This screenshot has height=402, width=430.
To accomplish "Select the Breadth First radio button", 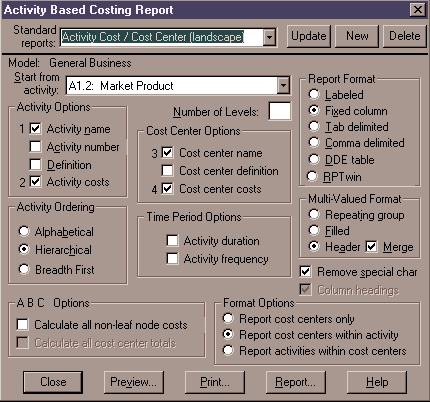I will click(x=24, y=269).
